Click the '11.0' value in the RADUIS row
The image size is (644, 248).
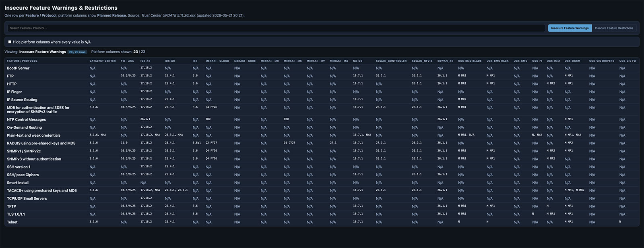124,143
